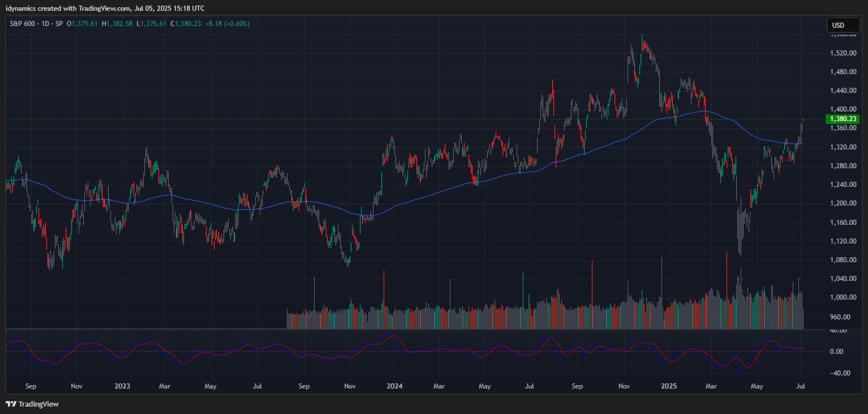Click the 1,000.00 price axis label
This screenshot has height=414, width=868.
(843, 297)
